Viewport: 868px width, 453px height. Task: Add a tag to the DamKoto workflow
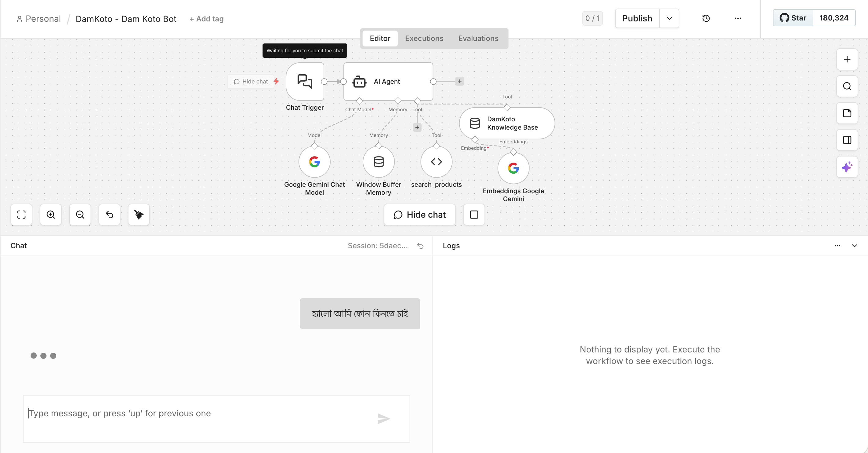click(206, 19)
